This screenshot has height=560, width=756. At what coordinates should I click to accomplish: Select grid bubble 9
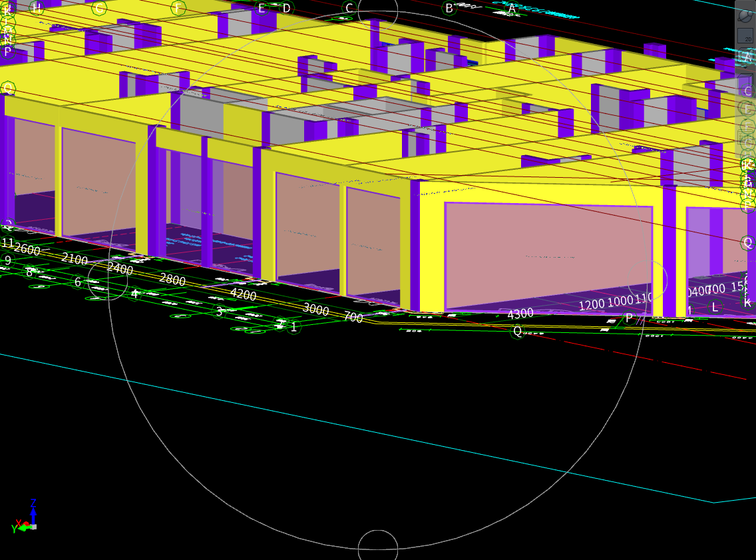tap(7, 260)
